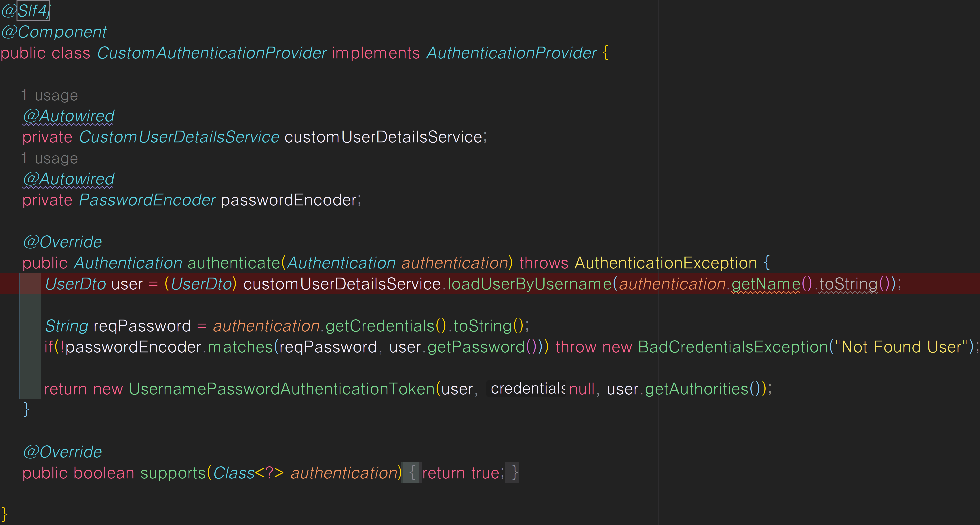Click the underlined toString call after getName
Viewport: 980px width, 525px height.
click(x=848, y=284)
